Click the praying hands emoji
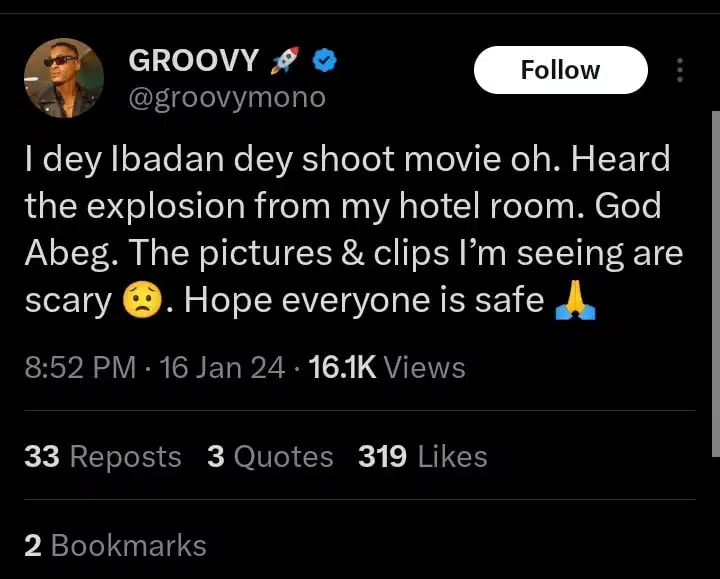This screenshot has width=720, height=579. [574, 300]
